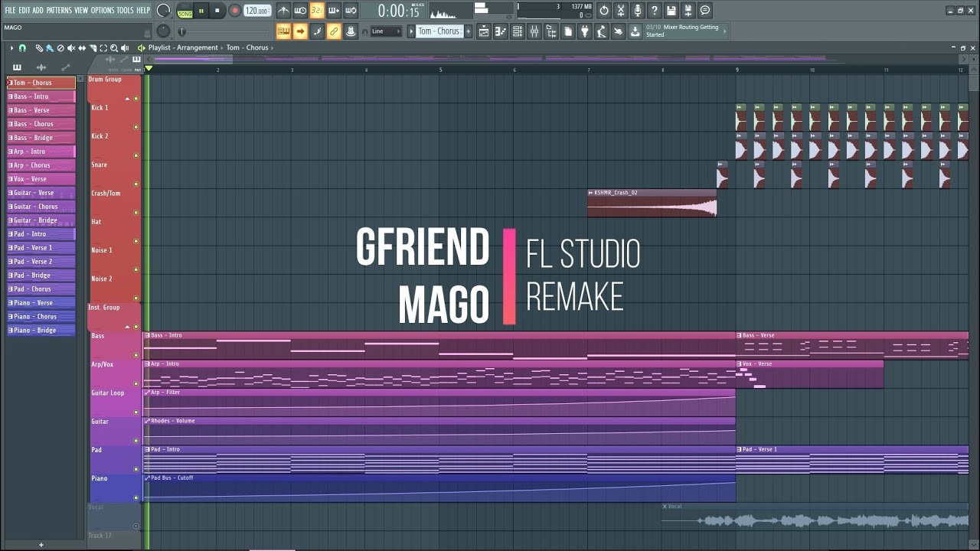
Task: Open the piano roll view icon
Action: tap(501, 31)
